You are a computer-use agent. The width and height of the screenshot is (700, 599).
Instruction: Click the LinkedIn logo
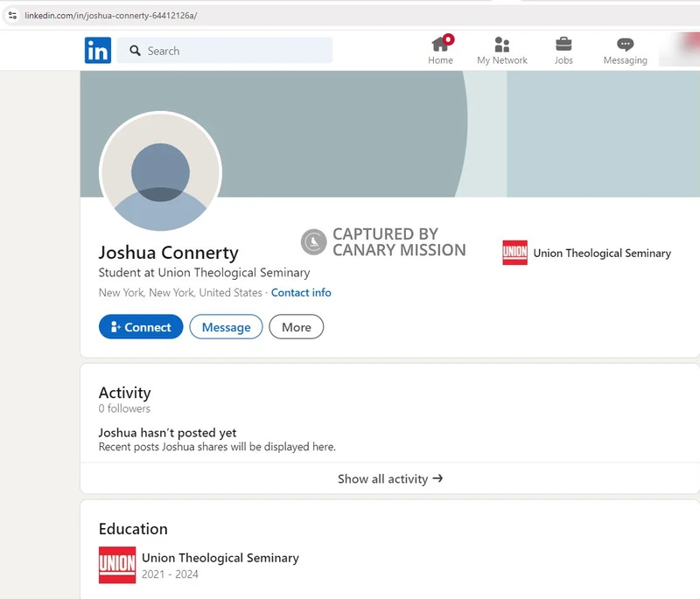pos(98,51)
